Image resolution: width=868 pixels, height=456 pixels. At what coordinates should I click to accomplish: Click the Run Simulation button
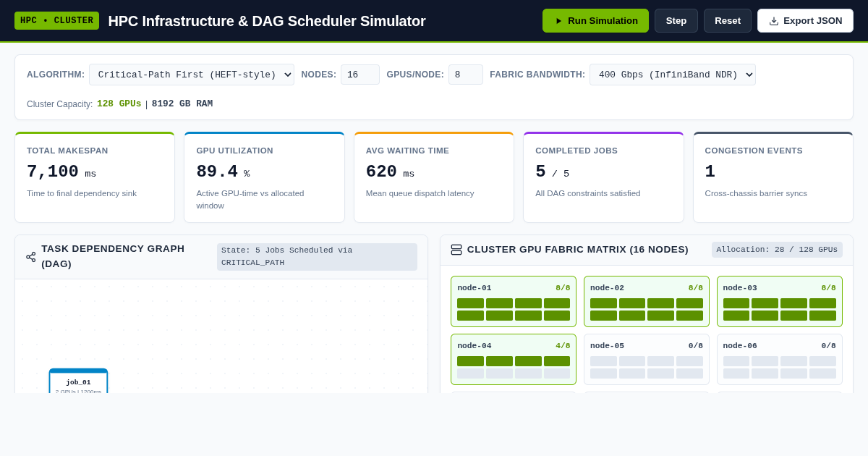point(595,20)
